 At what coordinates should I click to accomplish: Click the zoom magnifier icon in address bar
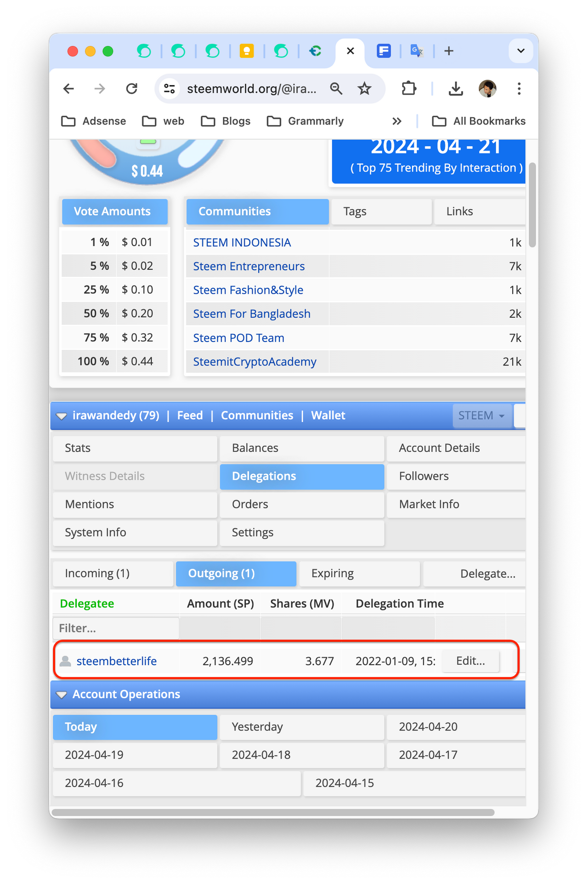336,88
